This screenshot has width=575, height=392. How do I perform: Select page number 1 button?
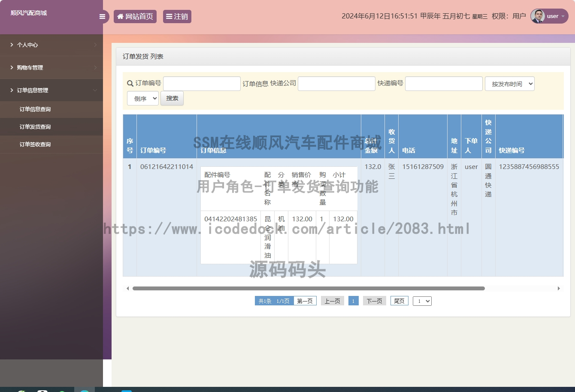point(353,301)
